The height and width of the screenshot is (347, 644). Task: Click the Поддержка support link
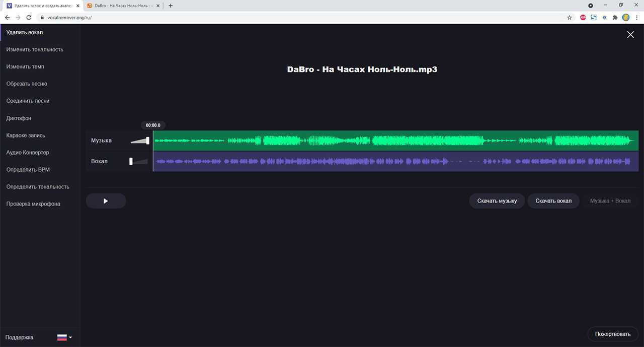point(19,337)
